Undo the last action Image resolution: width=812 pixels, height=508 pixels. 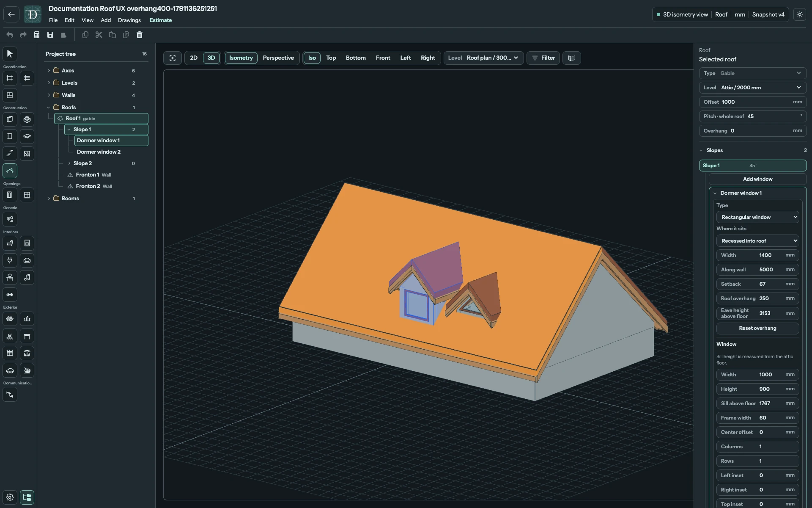tap(10, 35)
